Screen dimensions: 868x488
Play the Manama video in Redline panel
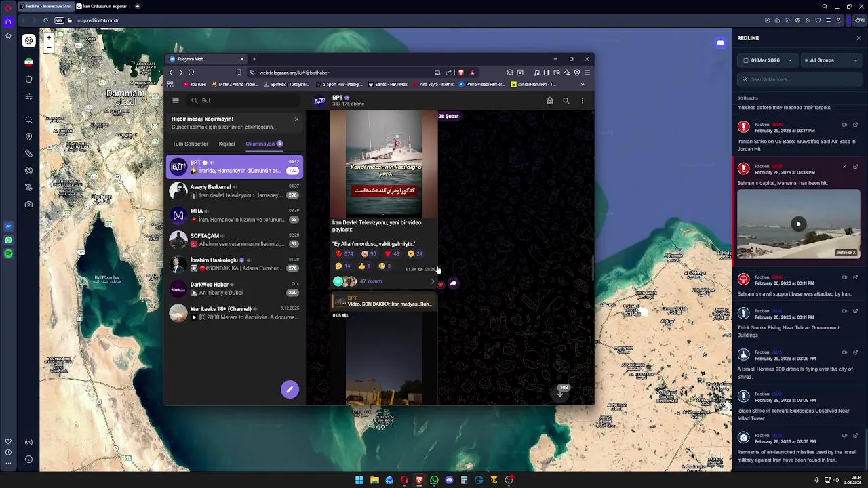(x=799, y=224)
